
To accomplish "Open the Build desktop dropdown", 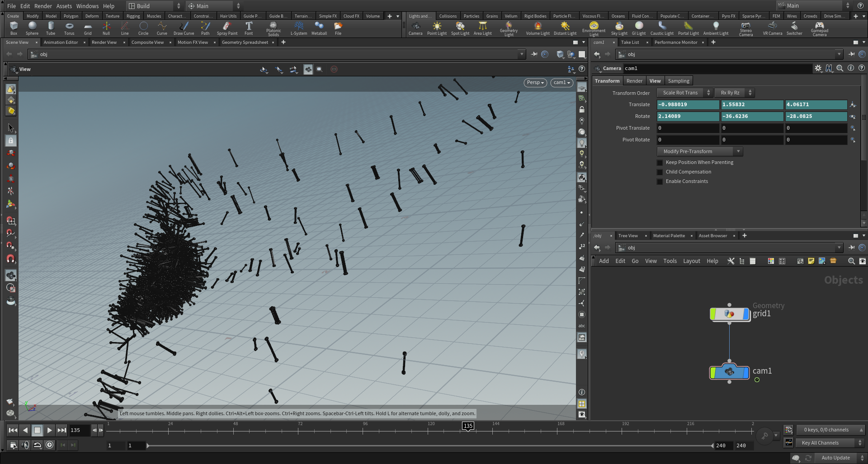I will tap(154, 6).
